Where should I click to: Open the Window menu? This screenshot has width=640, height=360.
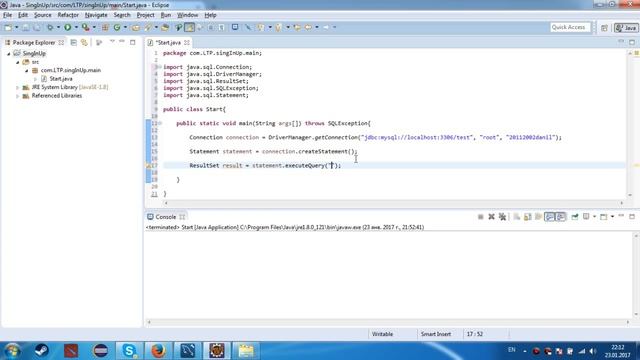point(187,15)
